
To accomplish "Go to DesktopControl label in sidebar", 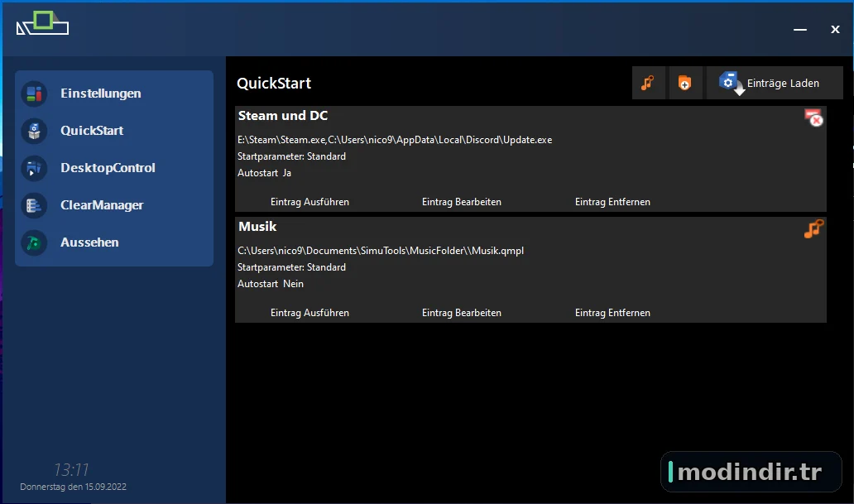I will click(x=108, y=168).
